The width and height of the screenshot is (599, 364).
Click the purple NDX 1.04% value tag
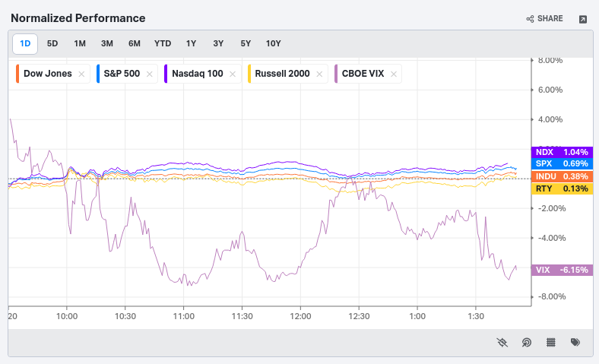562,152
